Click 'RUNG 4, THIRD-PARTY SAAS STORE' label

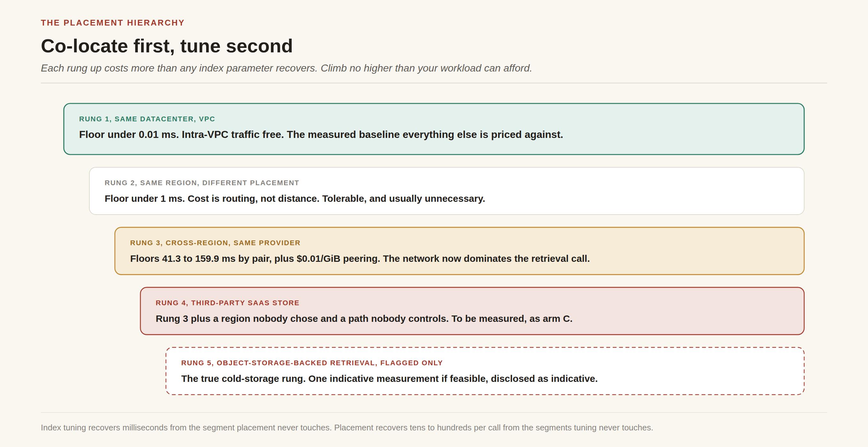(228, 303)
